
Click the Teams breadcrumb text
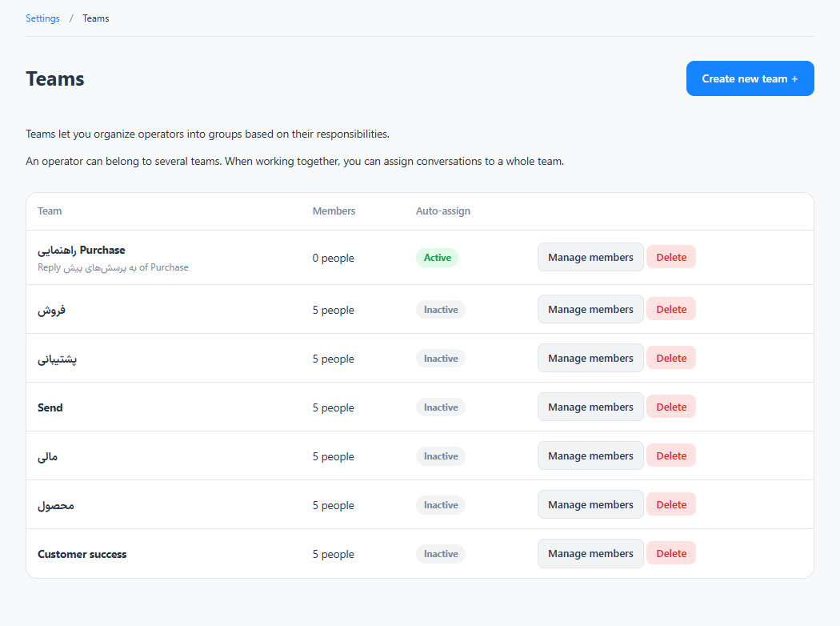tap(96, 18)
